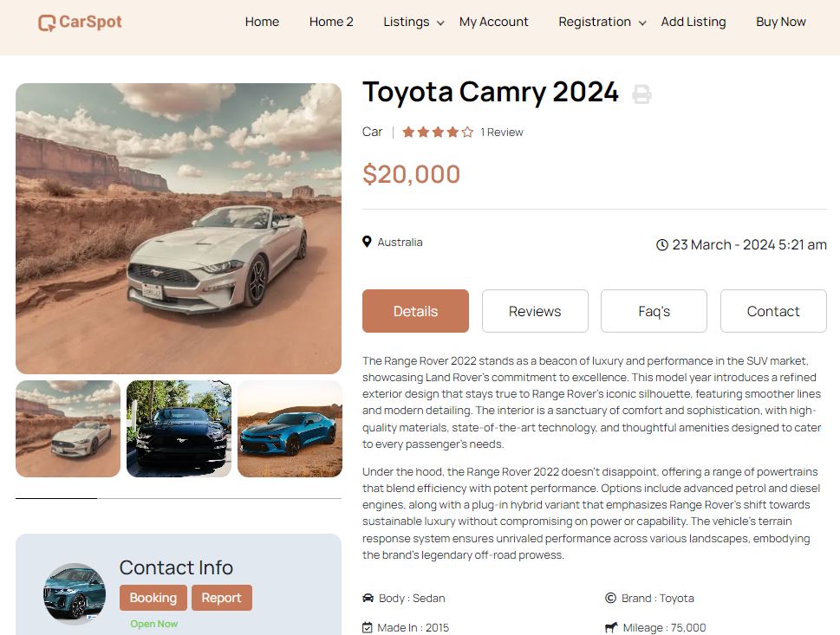Open the My Account menu item

[493, 22]
